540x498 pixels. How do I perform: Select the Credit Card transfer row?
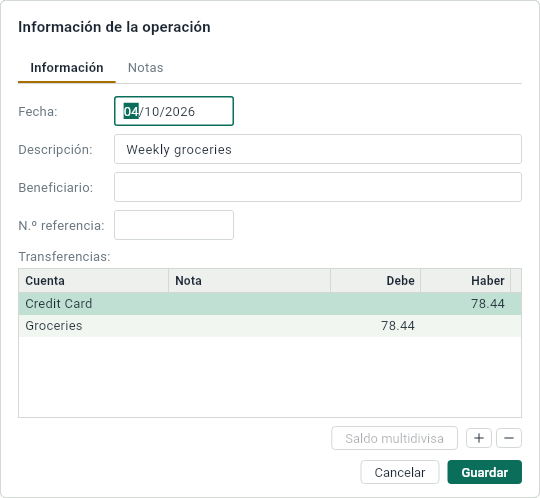[270, 304]
